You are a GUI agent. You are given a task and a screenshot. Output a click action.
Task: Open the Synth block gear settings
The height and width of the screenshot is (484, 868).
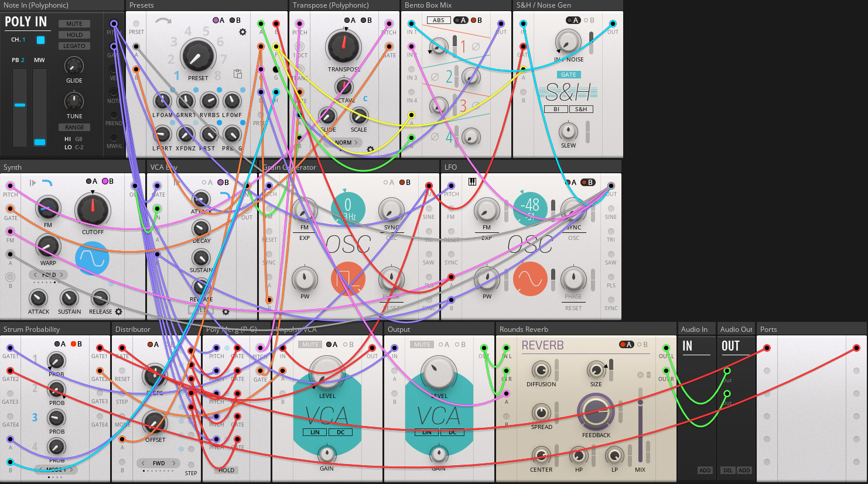[x=118, y=312]
